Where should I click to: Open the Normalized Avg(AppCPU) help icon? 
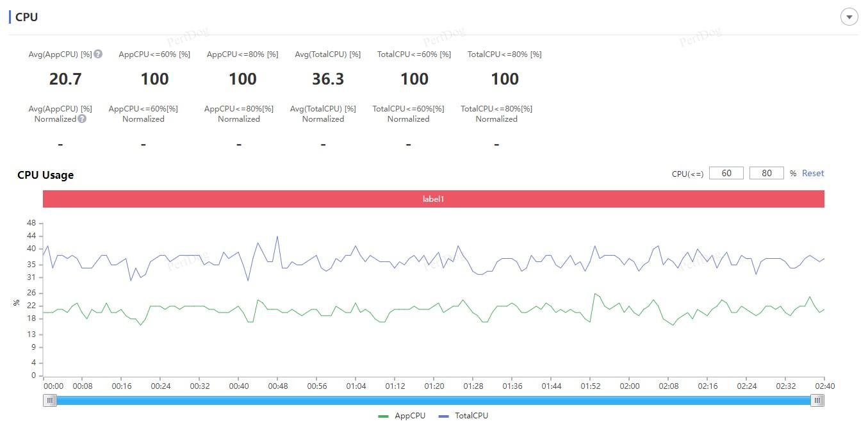click(82, 119)
